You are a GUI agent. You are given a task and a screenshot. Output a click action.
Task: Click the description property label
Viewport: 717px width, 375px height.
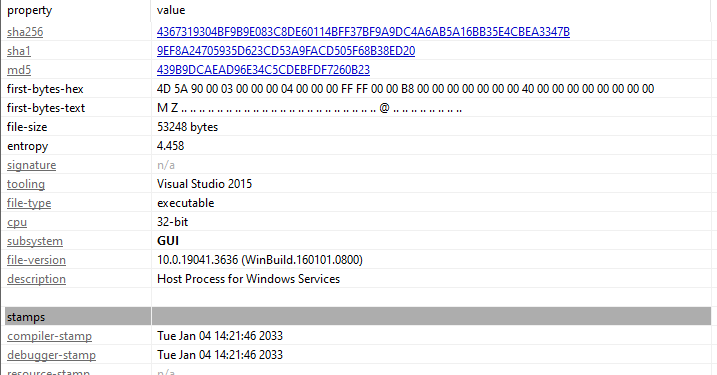point(36,279)
